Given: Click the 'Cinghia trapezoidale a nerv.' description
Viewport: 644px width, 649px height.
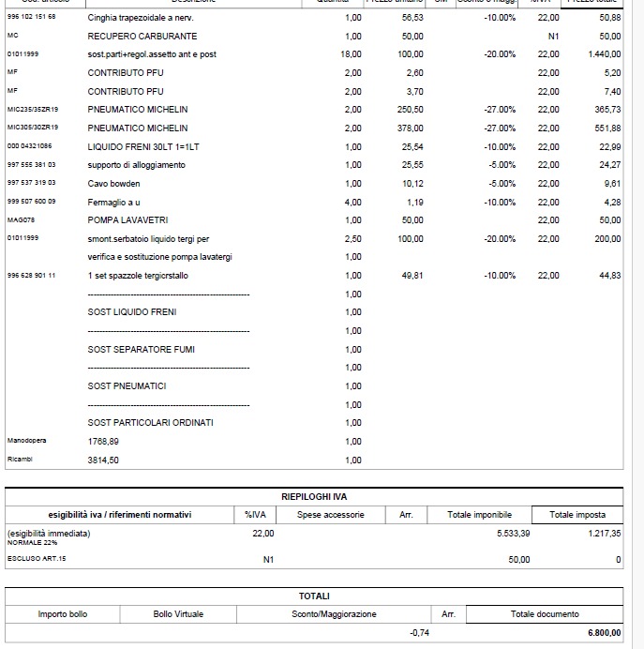Looking at the screenshot, I should [x=142, y=17].
